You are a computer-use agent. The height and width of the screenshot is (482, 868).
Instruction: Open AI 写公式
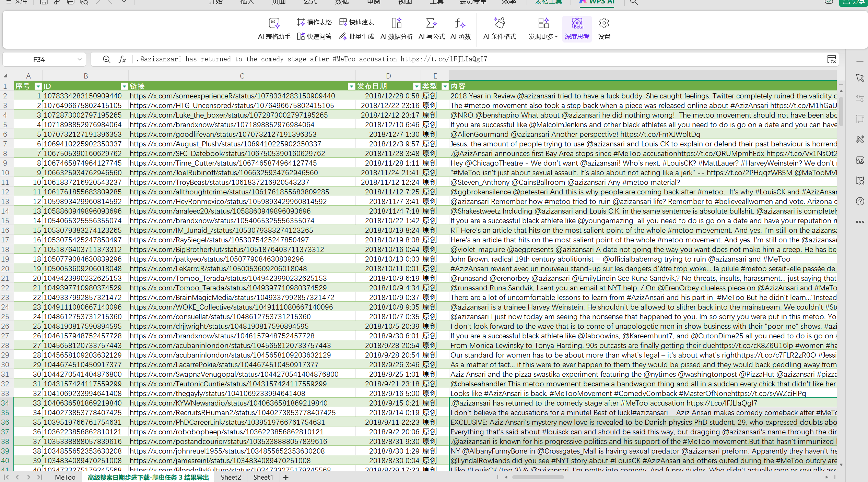pos(432,29)
